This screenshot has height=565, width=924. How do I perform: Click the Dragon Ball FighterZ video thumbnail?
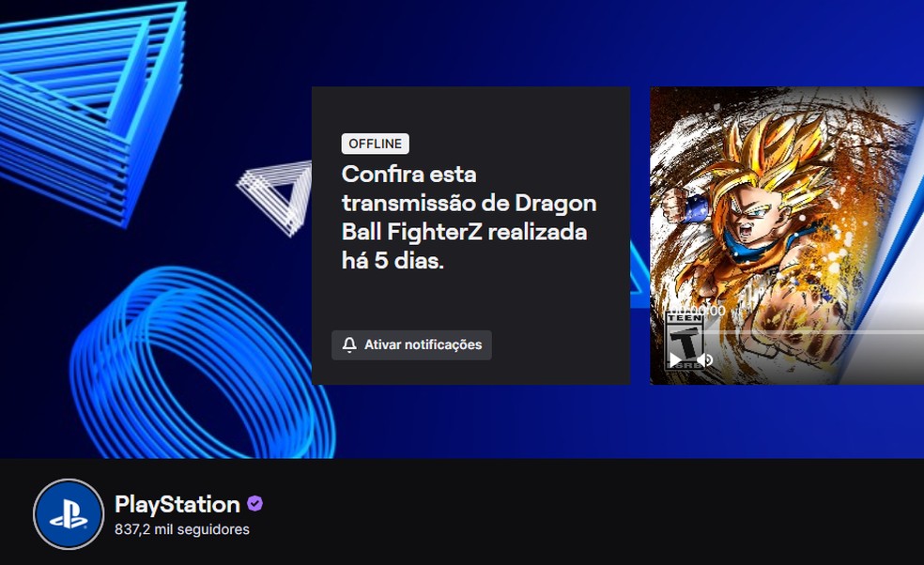pos(787,236)
